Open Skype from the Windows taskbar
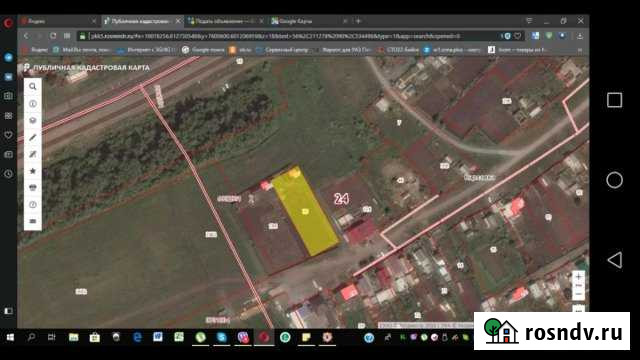This screenshot has width=640, height=360. point(222,337)
